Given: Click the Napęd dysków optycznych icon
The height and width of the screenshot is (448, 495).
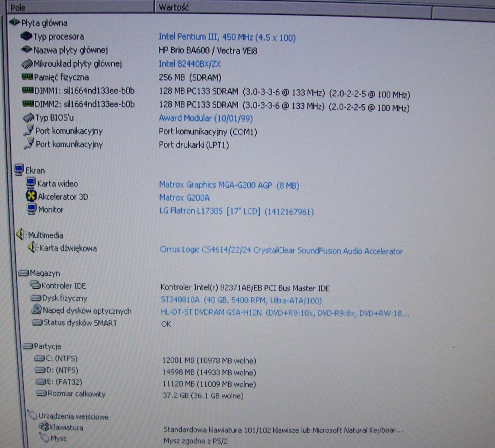Looking at the screenshot, I should (x=36, y=310).
